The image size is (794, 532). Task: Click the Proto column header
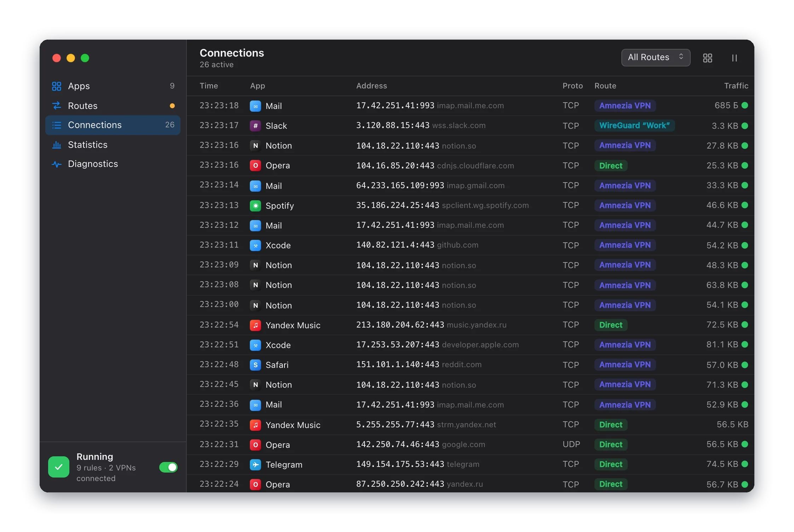tap(573, 86)
